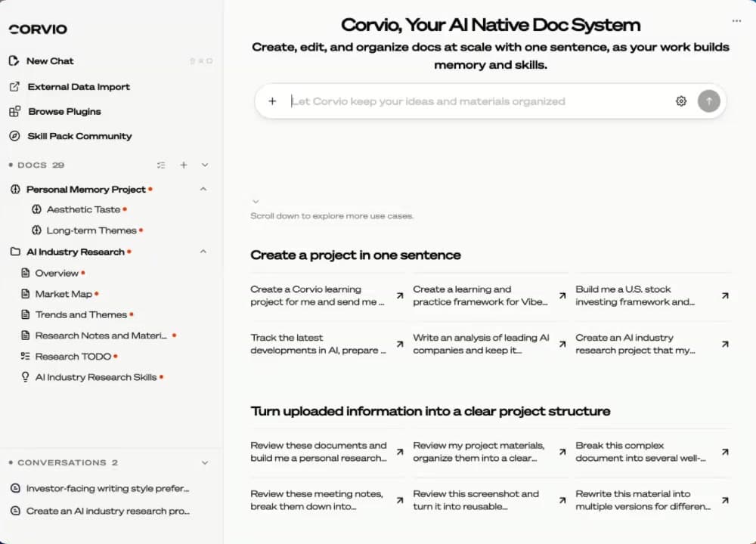This screenshot has height=544, width=756.
Task: Click the attach plus icon in the prompt bar
Action: (273, 100)
